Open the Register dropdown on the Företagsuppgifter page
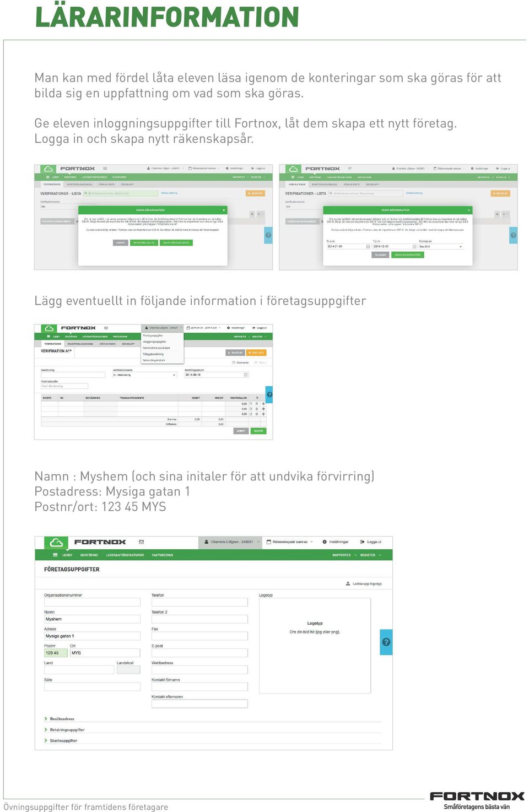529x812 pixels. (370, 555)
